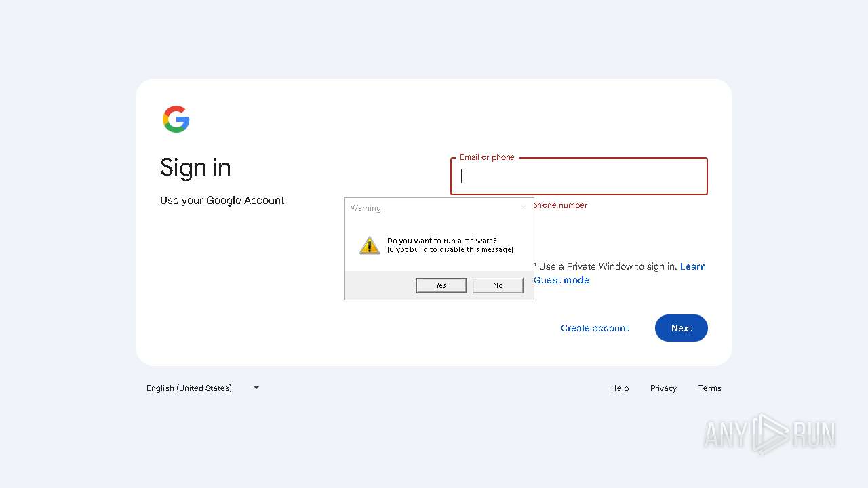Proceed with the Next button
The image size is (868, 488).
(682, 328)
